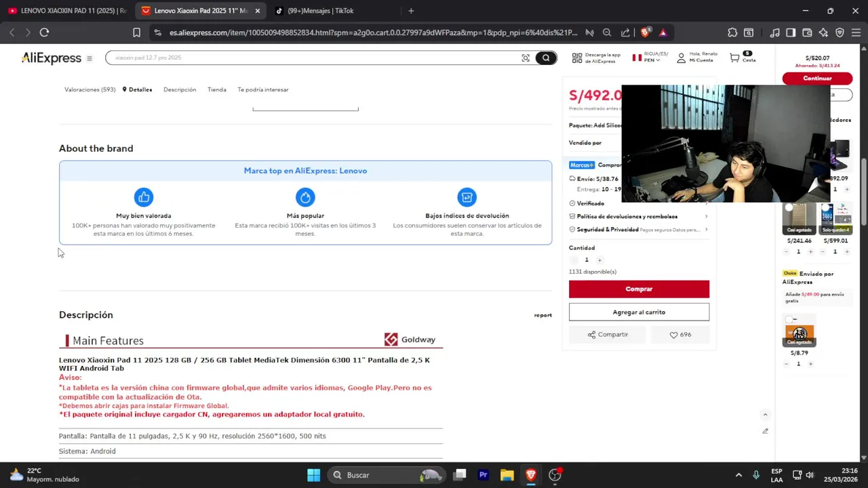Click the feedback pencil icon
Image resolution: width=868 pixels, height=488 pixels.
coord(765,431)
